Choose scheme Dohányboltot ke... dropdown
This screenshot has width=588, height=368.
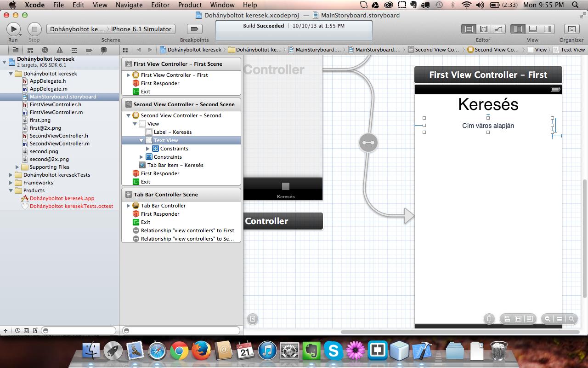click(77, 29)
